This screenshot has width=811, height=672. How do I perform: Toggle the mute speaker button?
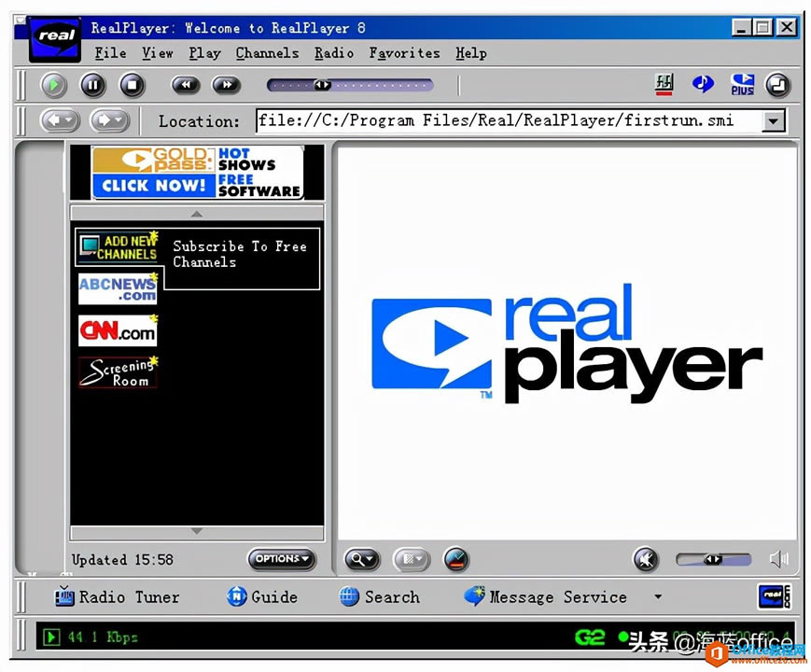(646, 559)
